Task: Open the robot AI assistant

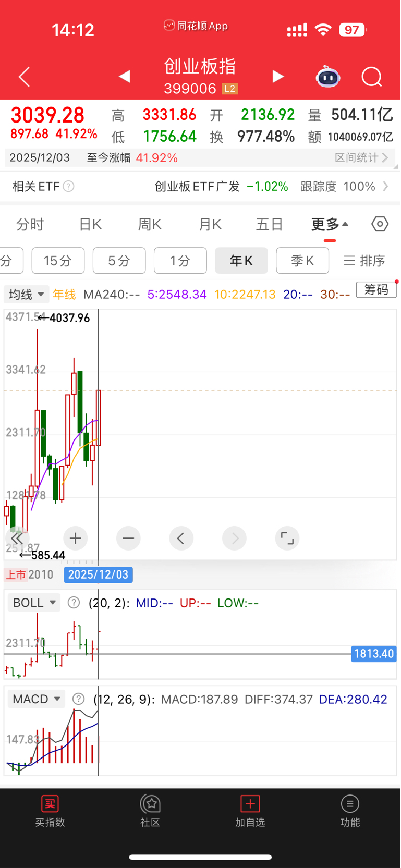Action: (x=327, y=77)
